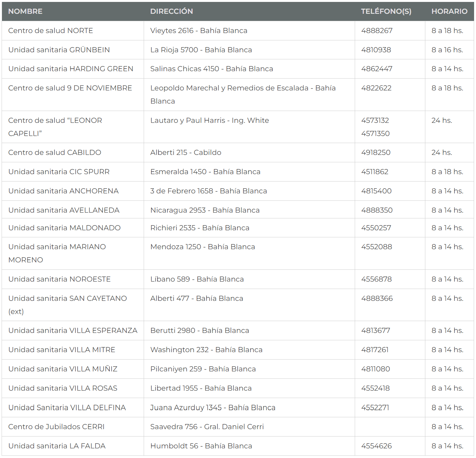Click the DIRECCIÓN column header
Image resolution: width=476 pixels, height=458 pixels.
point(171,12)
